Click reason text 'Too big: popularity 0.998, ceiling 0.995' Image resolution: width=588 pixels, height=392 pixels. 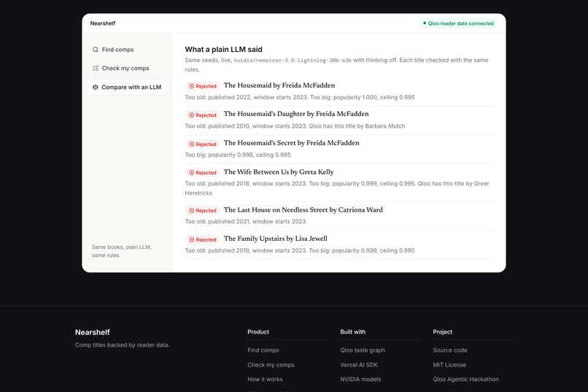click(x=238, y=155)
